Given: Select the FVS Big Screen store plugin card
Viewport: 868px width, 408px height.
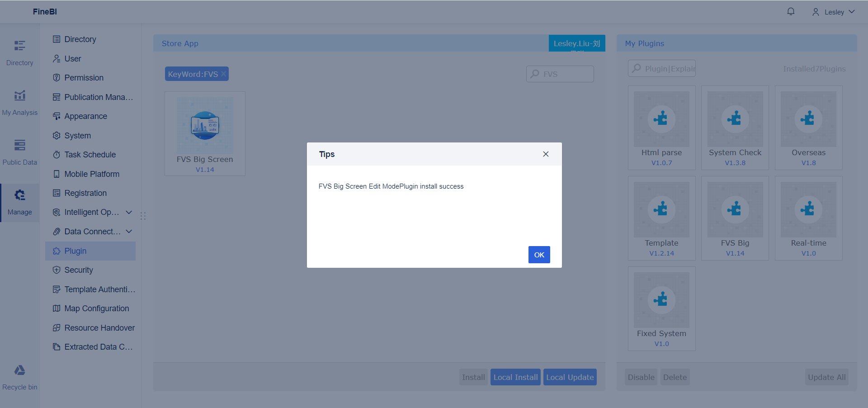Looking at the screenshot, I should point(205,133).
